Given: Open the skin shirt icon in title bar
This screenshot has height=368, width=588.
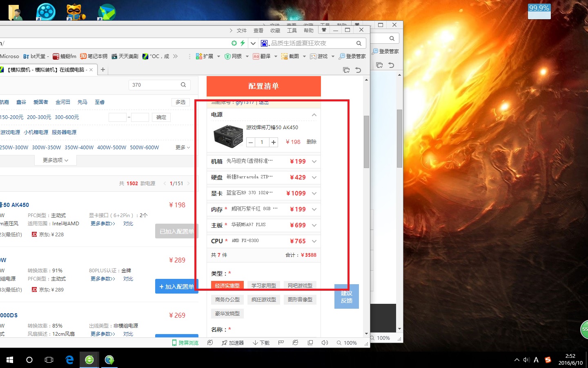Looking at the screenshot, I should point(324,30).
